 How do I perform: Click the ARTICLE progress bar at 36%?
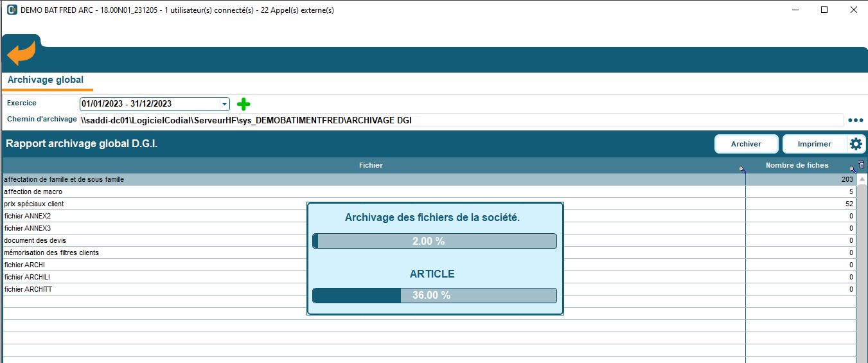434,296
